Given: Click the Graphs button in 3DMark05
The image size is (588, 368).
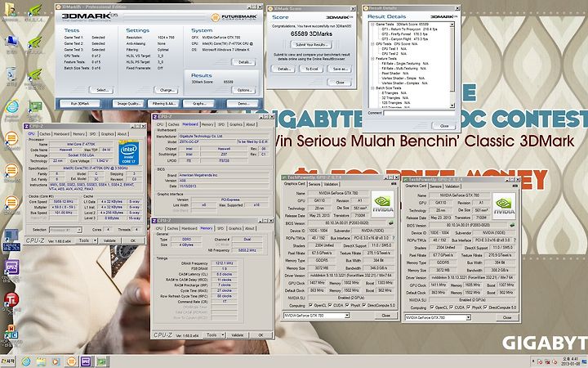Looking at the screenshot, I should (198, 104).
